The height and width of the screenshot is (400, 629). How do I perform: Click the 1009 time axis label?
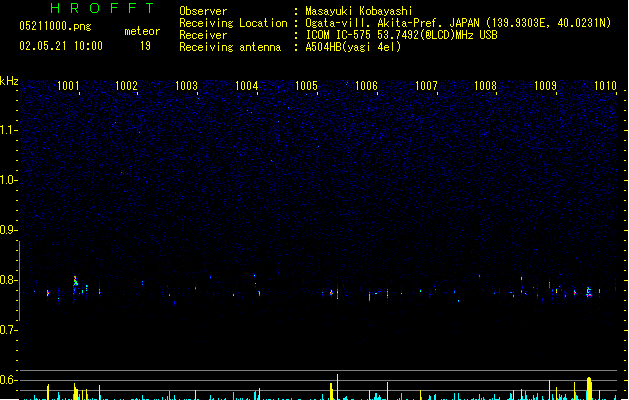[x=546, y=86]
